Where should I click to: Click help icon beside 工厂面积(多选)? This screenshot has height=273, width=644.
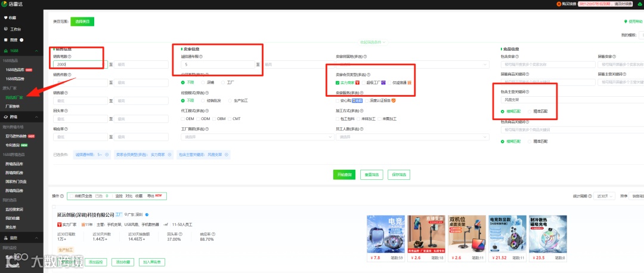208,129
